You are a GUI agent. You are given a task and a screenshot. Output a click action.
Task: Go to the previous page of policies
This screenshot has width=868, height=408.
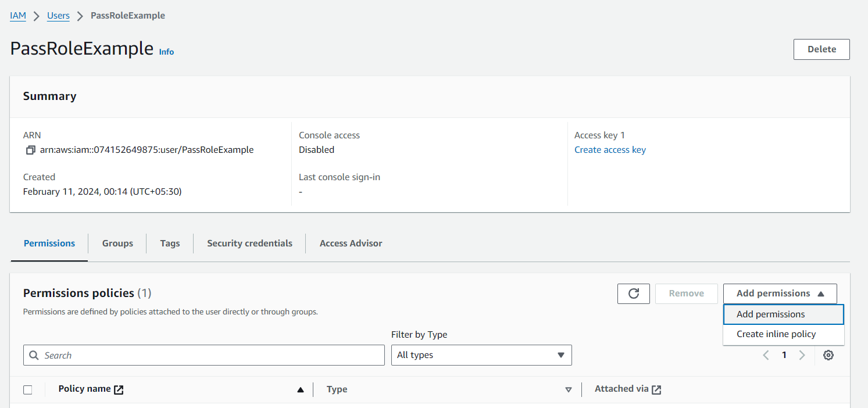pyautogui.click(x=765, y=355)
